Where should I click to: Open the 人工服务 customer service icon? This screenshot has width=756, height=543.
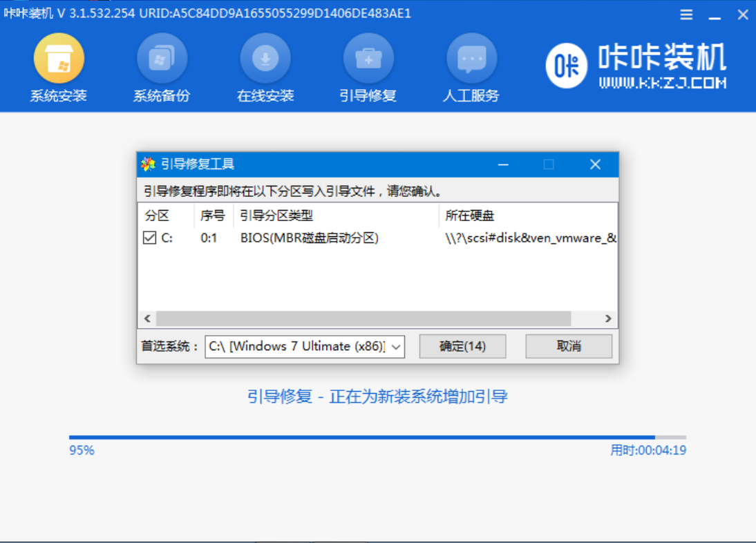click(471, 58)
